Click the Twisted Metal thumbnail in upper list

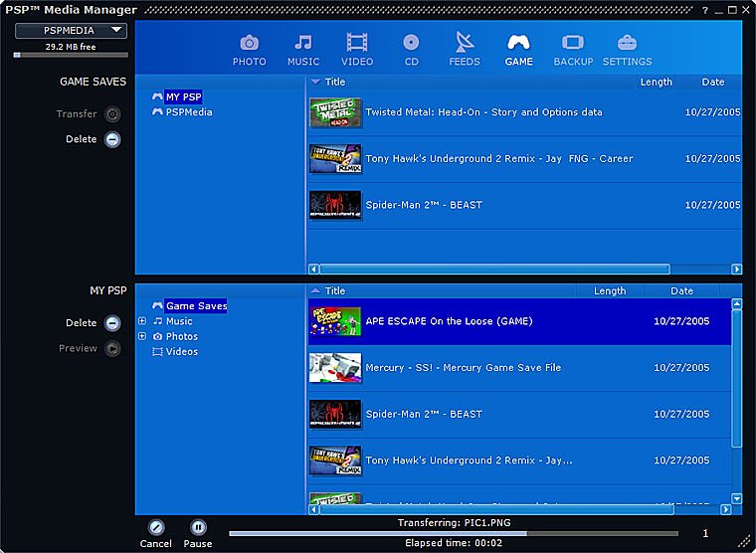click(335, 112)
